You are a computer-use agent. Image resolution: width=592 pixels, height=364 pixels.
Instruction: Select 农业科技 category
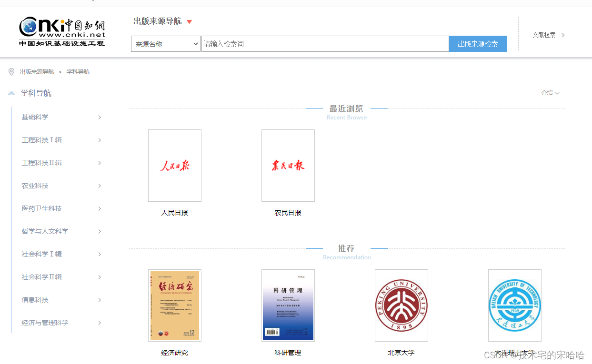35,186
